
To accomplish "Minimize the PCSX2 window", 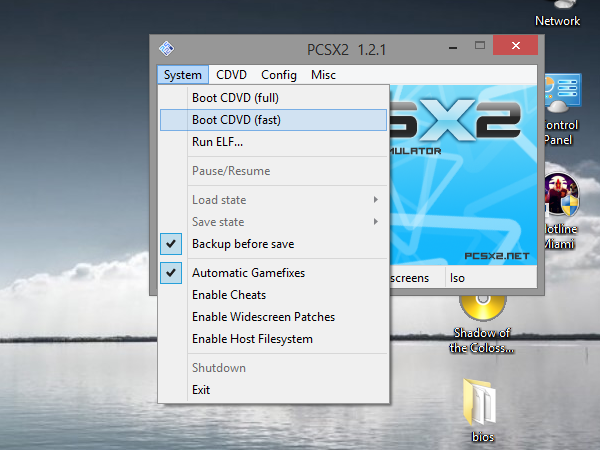I will click(453, 47).
